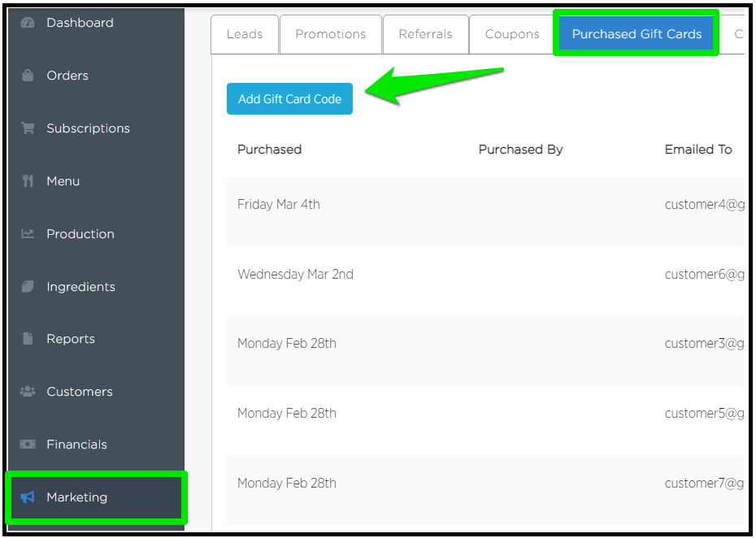756x538 pixels.
Task: Go to the Coupons tab
Action: (512, 34)
